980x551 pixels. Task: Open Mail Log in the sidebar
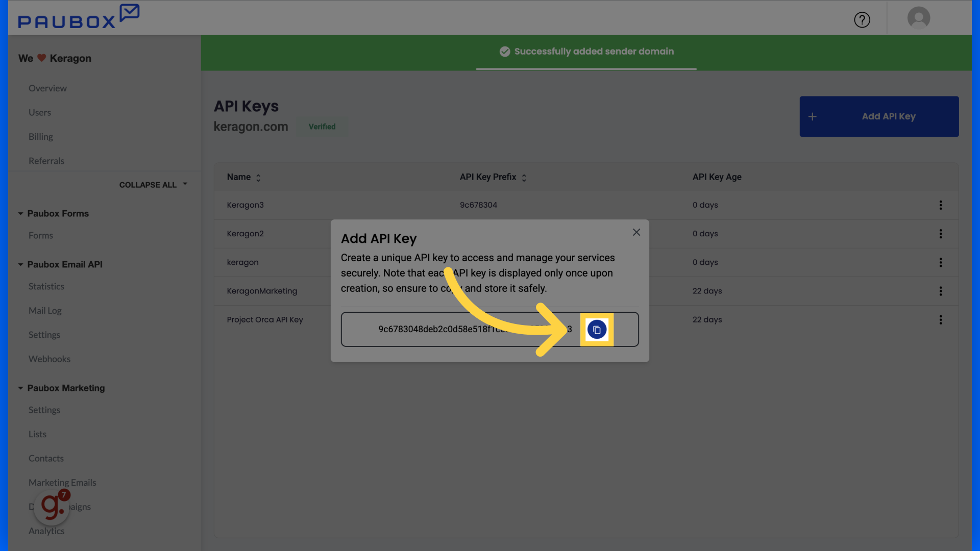(45, 311)
